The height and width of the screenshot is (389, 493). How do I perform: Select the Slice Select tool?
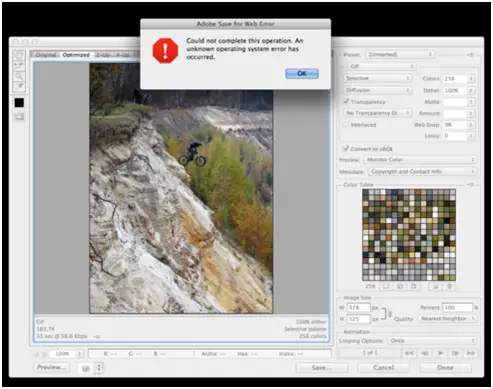(19, 66)
